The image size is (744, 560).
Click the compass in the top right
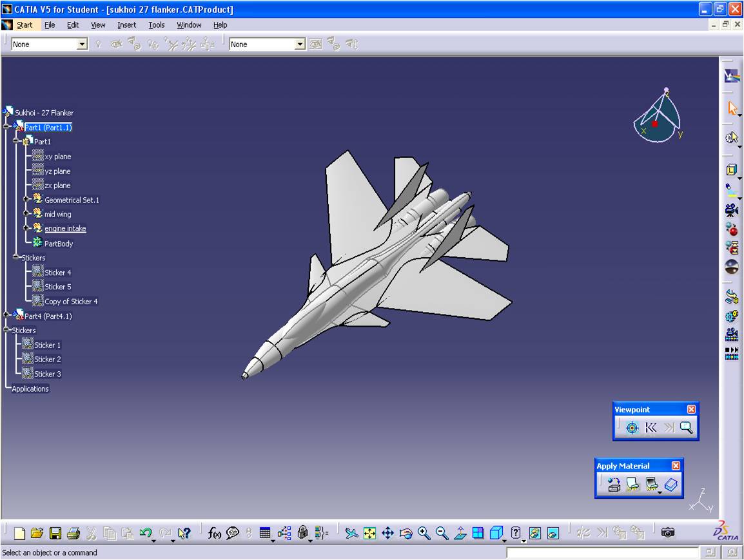point(658,115)
